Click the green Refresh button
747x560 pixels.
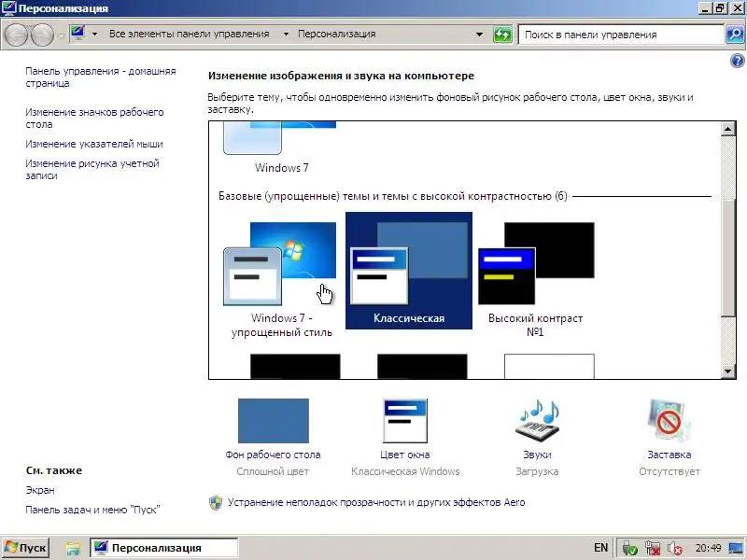(x=502, y=35)
